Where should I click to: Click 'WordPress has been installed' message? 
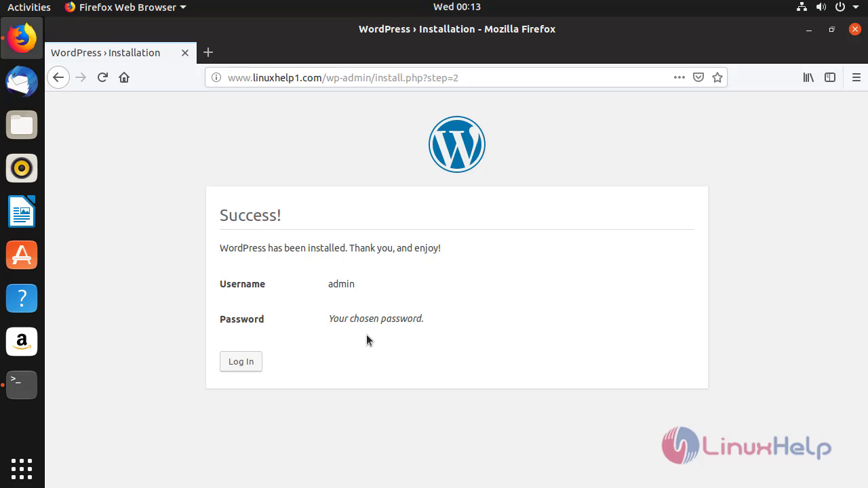[330, 248]
